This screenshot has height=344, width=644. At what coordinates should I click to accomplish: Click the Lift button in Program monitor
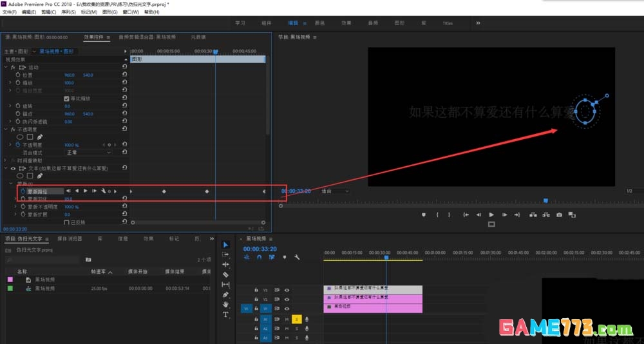pos(533,215)
